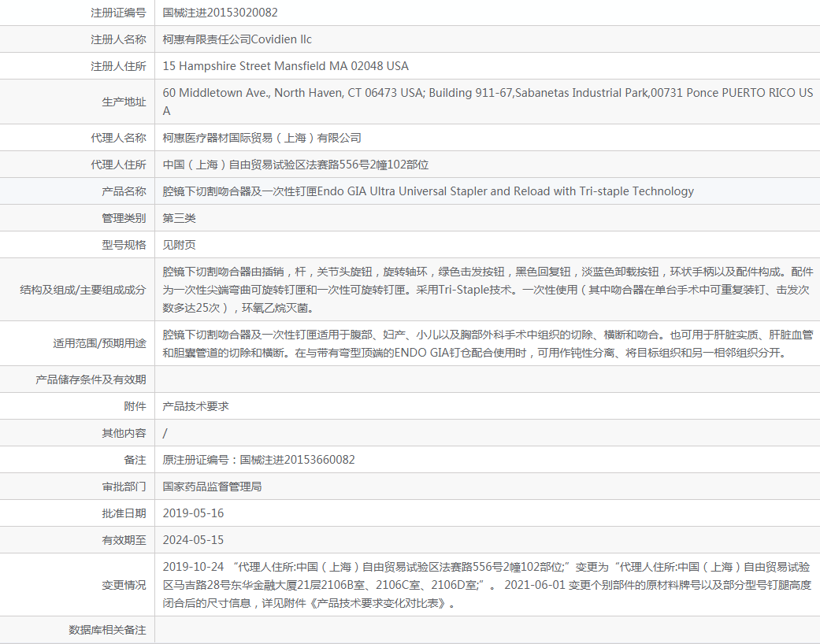
Task: Click the registration number 国械注进20153020082
Action: [221, 13]
